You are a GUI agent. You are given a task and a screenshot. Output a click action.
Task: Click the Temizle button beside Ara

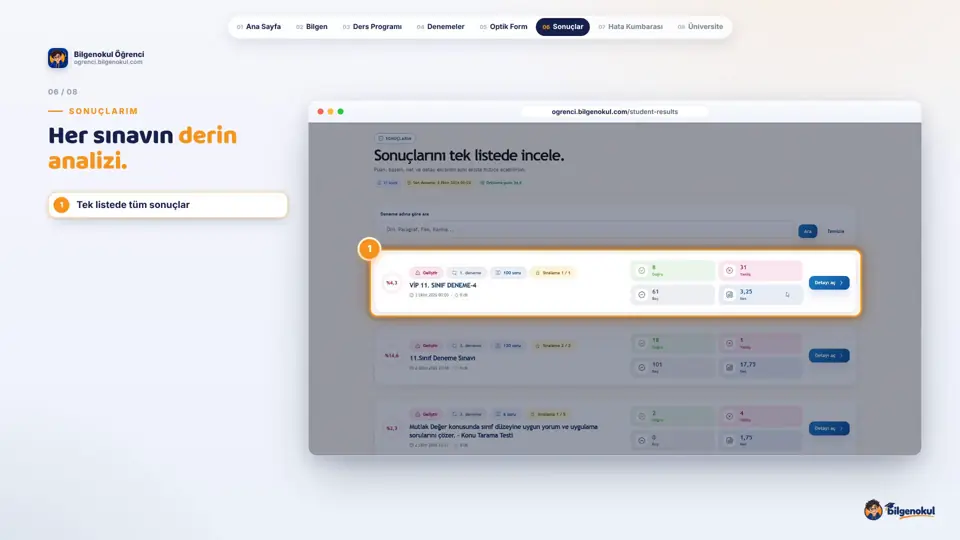tap(836, 231)
